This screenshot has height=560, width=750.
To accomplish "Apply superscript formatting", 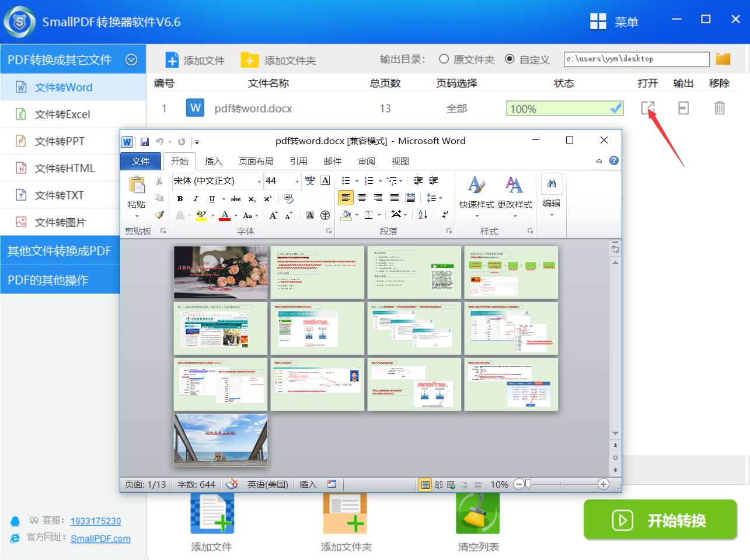I will click(268, 199).
